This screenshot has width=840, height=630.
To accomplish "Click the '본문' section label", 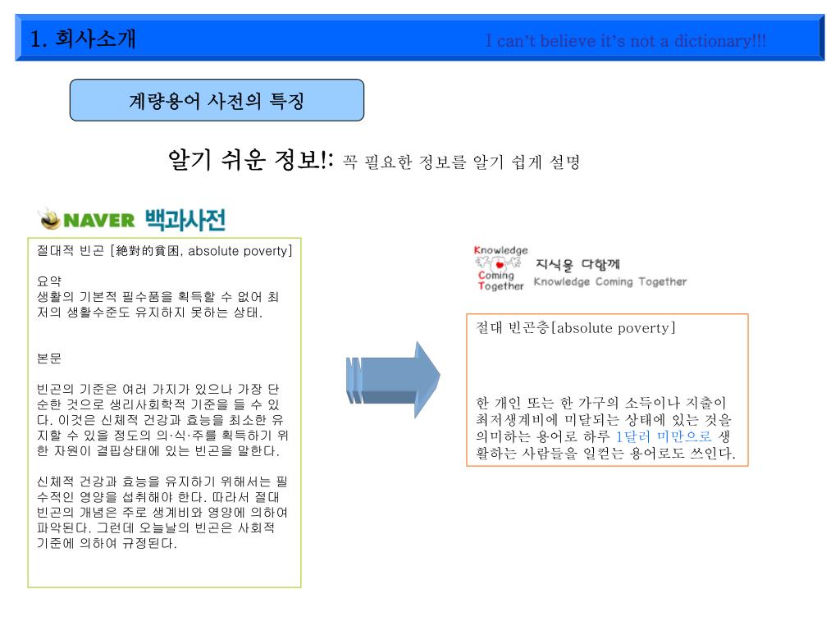I will [x=48, y=358].
